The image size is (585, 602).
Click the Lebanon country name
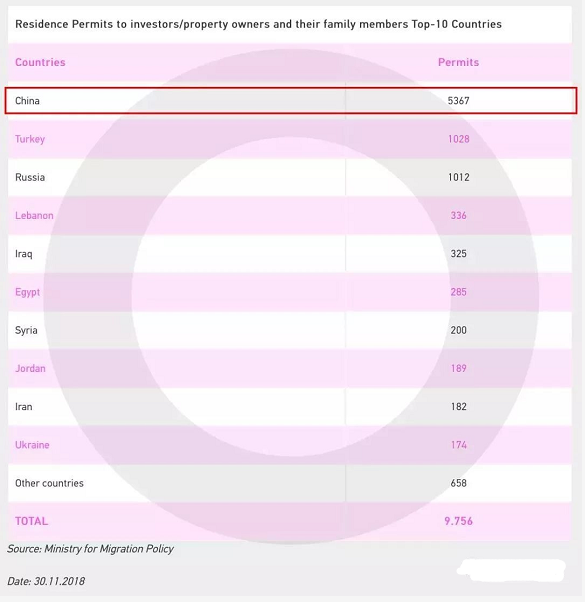(34, 215)
